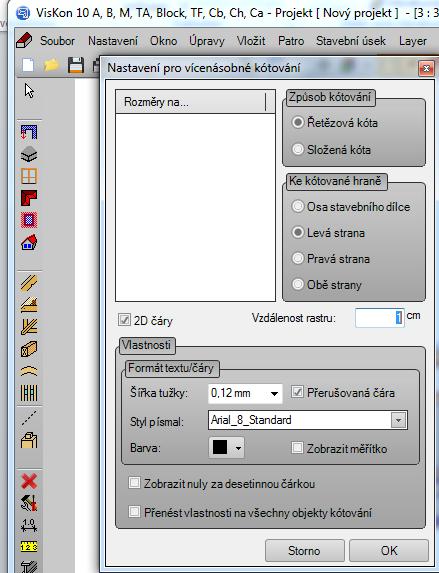This screenshot has height=573, width=439.
Task: Toggle the 2D čáry checkbox
Action: point(124,320)
